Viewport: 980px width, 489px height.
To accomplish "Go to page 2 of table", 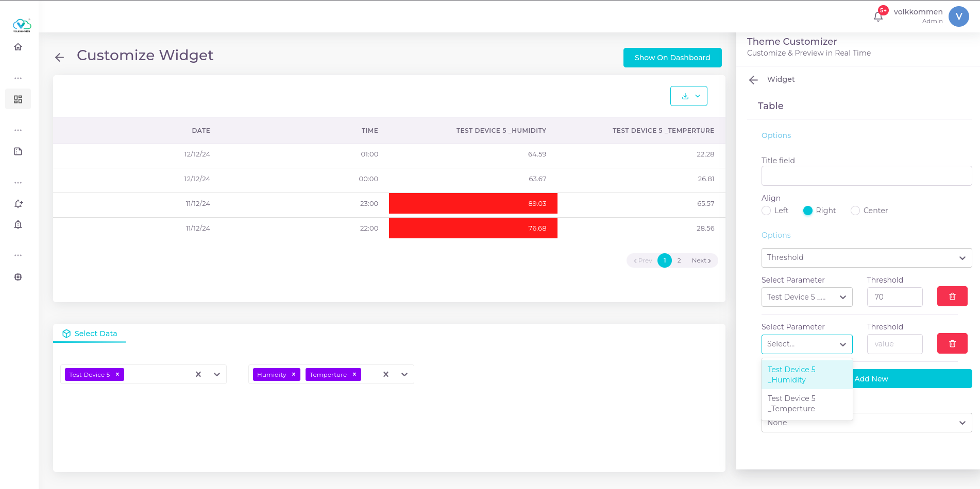I will [x=679, y=260].
